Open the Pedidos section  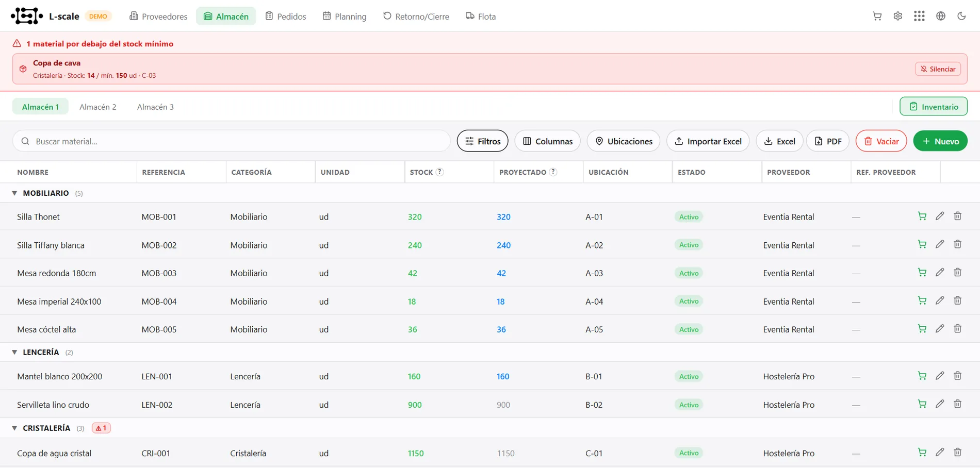click(x=286, y=16)
